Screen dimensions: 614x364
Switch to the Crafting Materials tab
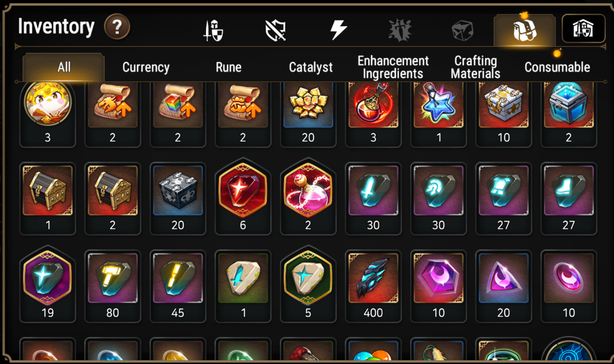[475, 67]
